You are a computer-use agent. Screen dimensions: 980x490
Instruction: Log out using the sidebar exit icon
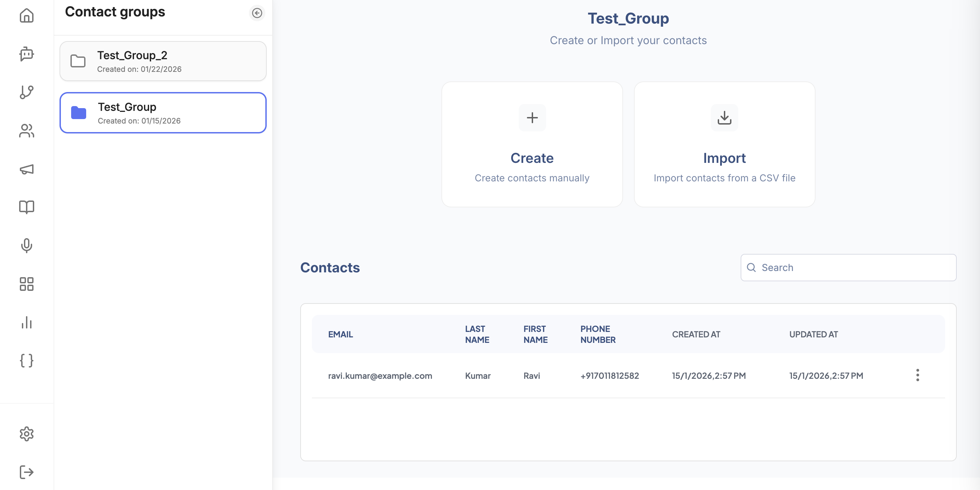[26, 472]
